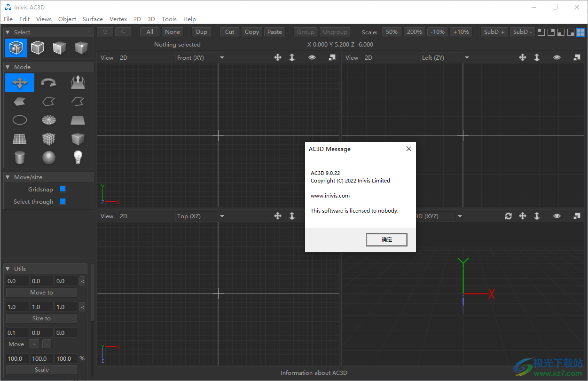Click pan icon in Front (XY) view
This screenshot has width=588, height=381.
click(x=278, y=57)
